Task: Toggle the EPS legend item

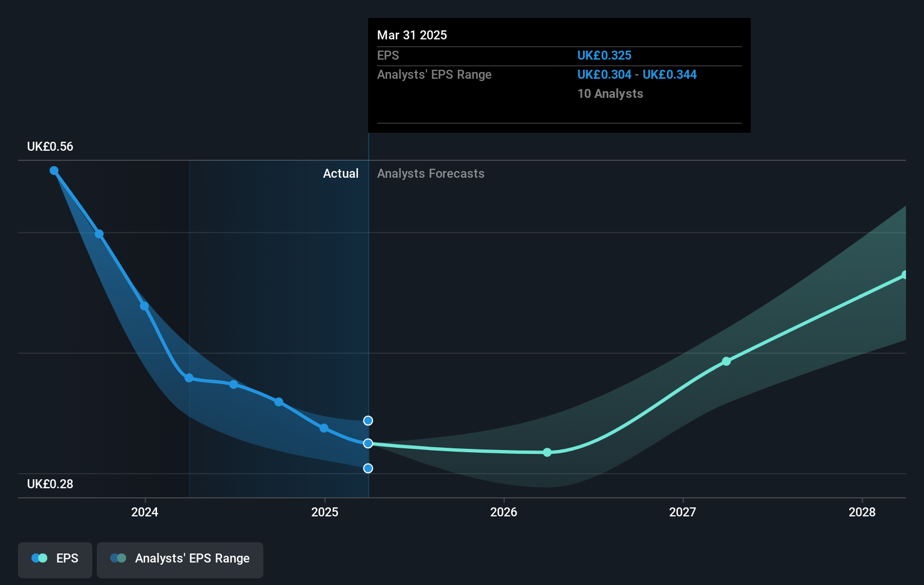Action: (x=55, y=559)
